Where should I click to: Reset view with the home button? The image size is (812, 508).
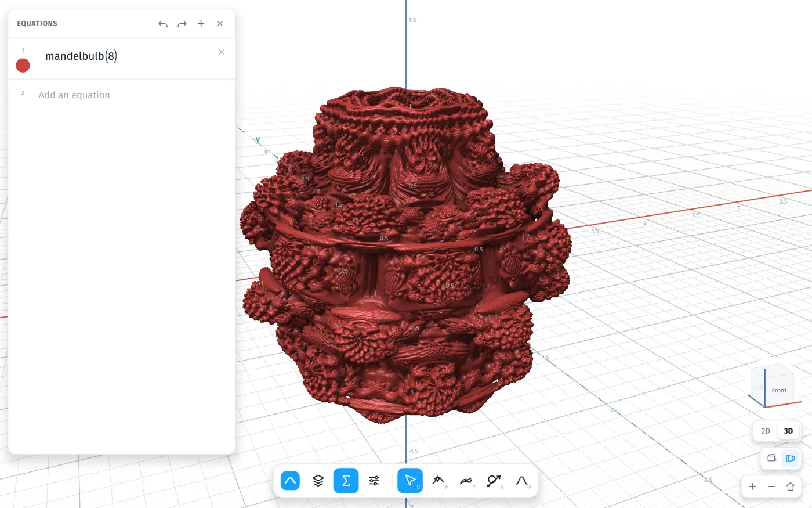pyautogui.click(x=791, y=487)
